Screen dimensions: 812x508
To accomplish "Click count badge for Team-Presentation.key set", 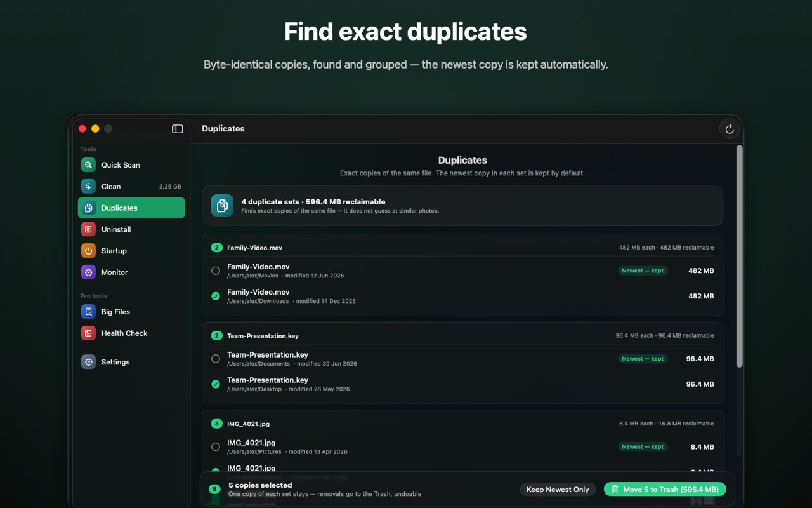I will pos(216,336).
